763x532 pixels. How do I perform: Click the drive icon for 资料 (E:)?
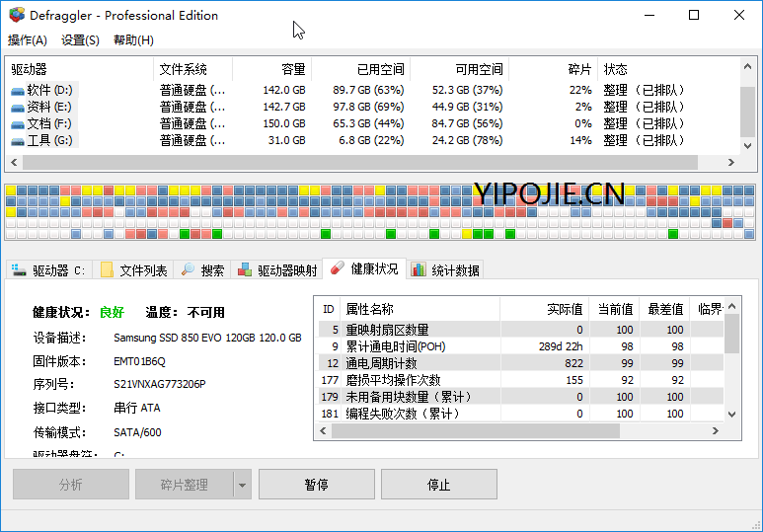tap(18, 108)
